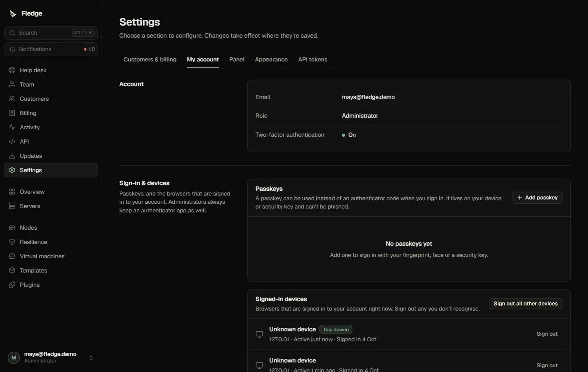Expand the account switcher chevron
The width and height of the screenshot is (588, 372).
tap(91, 358)
